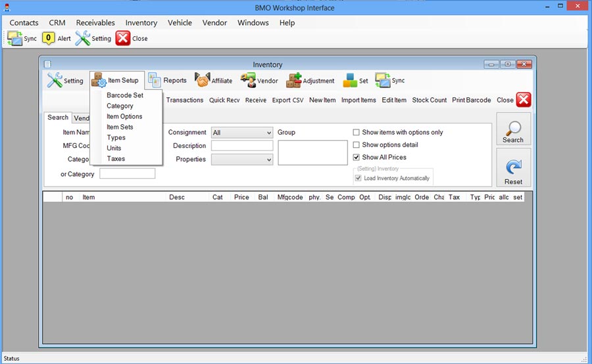The height and width of the screenshot is (364, 592).
Task: Click the BMO application title icon
Action: coord(7,7)
